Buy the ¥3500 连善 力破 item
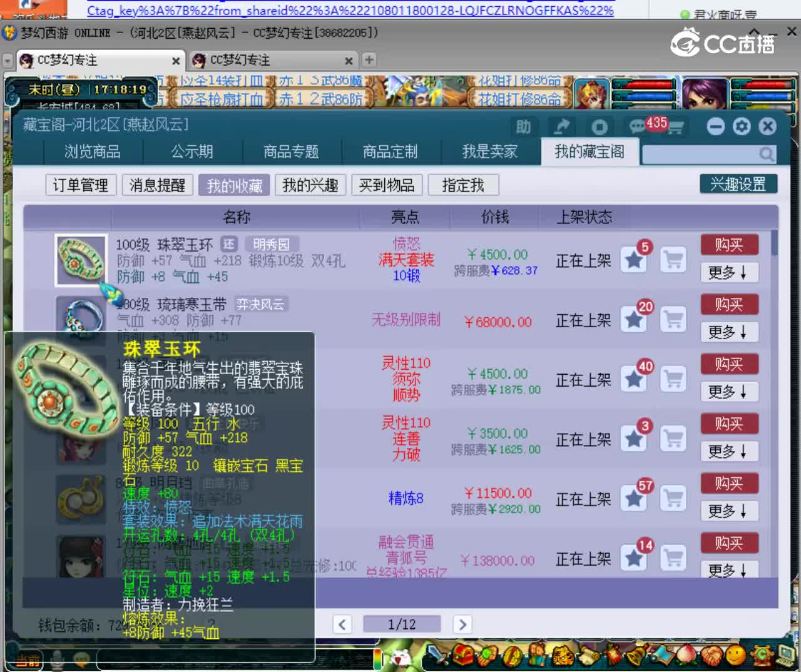Viewport: 801px width, 672px height. [x=729, y=424]
